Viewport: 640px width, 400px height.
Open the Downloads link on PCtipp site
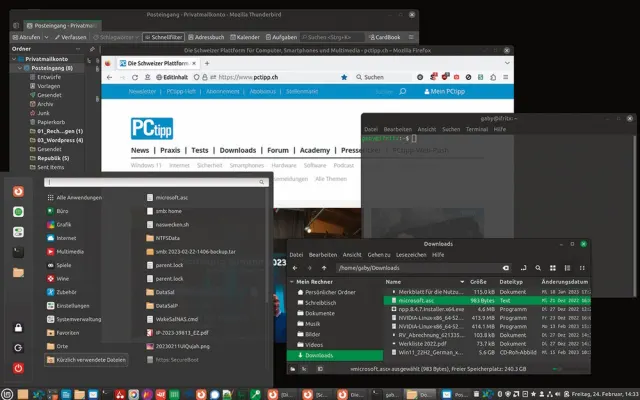(238, 150)
